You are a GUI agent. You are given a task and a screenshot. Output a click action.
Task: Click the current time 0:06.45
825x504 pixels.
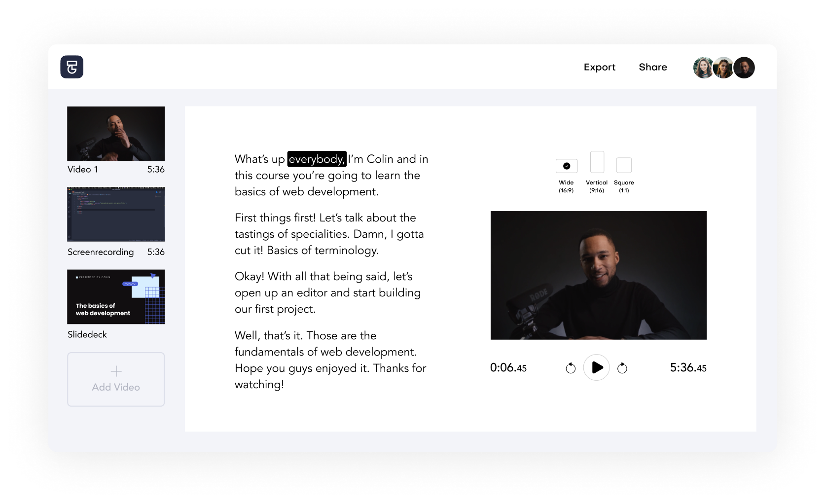508,368
